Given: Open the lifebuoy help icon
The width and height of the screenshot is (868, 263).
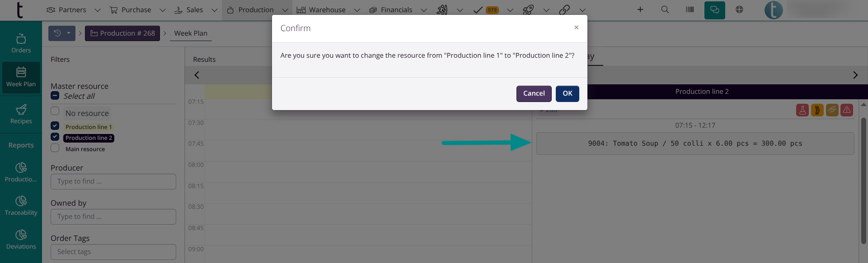Looking at the screenshot, I should [x=739, y=9].
